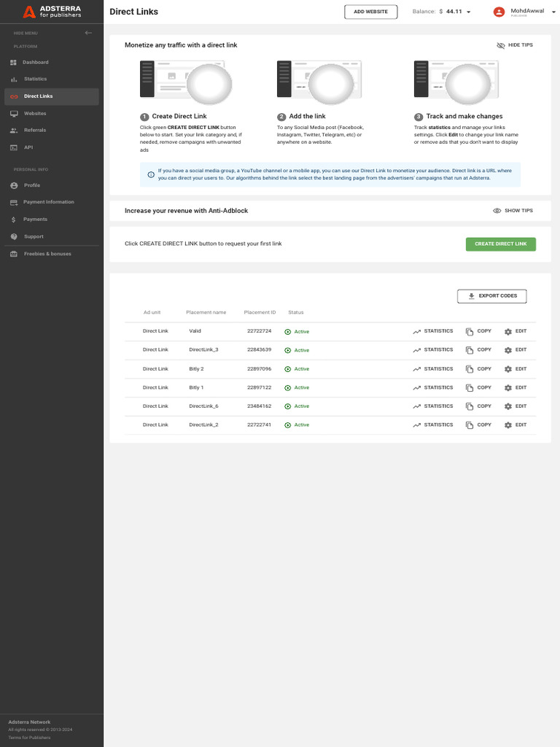Hide tips with crossed-eye toggle

[515, 45]
